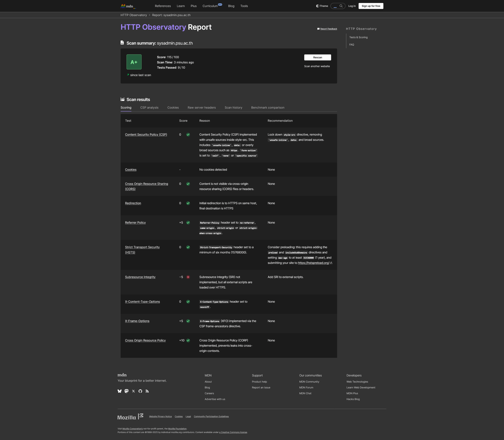Click the Log in link
Viewport: 504px width, 440px height.
pyautogui.click(x=352, y=6)
